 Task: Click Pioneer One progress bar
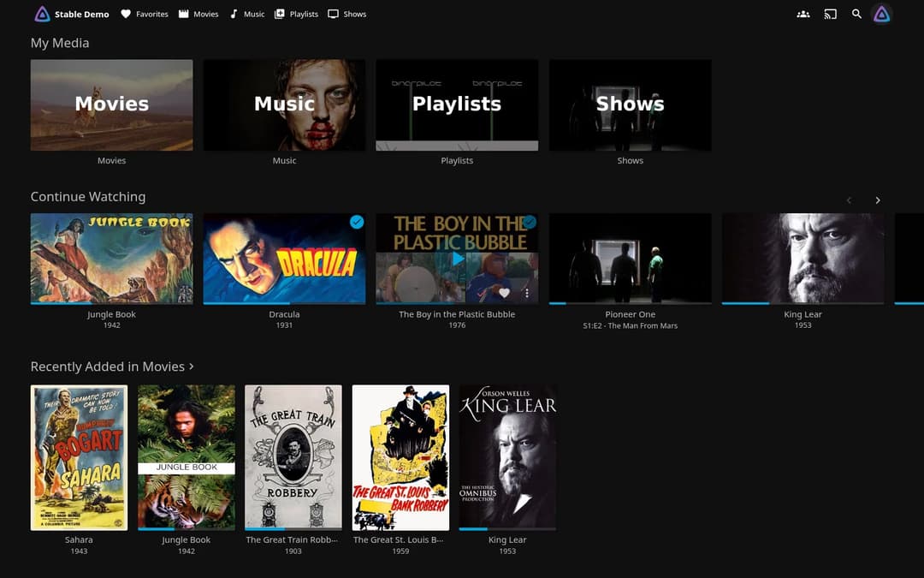630,303
